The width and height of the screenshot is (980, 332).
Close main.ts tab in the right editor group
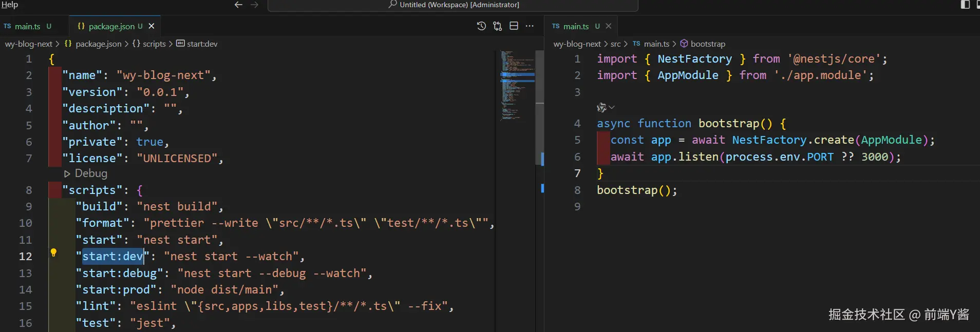[609, 26]
